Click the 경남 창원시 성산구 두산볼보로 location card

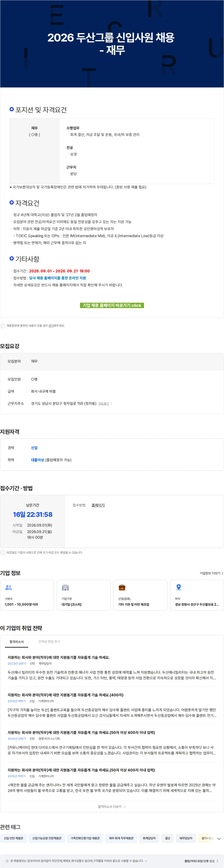click(x=197, y=595)
